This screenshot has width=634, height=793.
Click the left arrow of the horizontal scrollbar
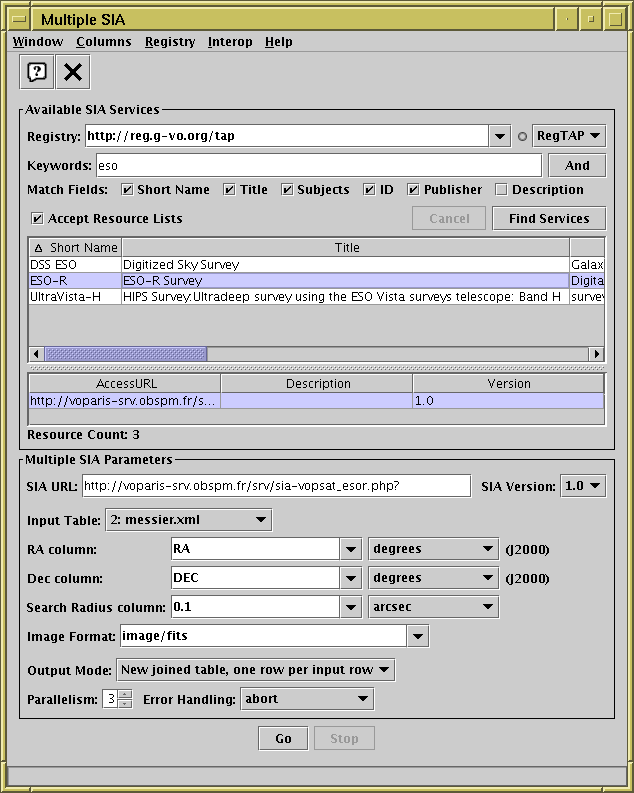tap(37, 354)
